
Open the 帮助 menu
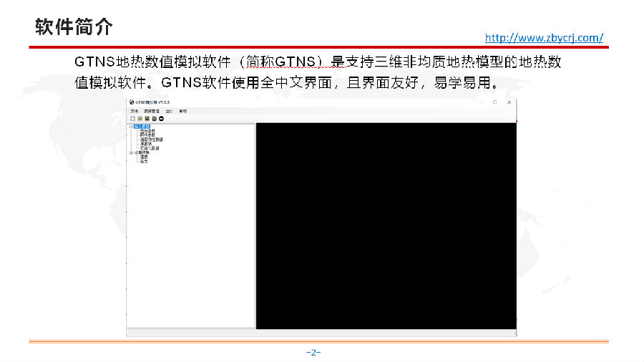(183, 111)
